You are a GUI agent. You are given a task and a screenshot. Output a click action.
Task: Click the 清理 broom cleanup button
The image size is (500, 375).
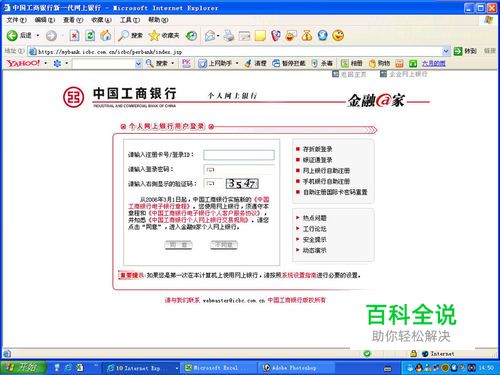(x=255, y=63)
